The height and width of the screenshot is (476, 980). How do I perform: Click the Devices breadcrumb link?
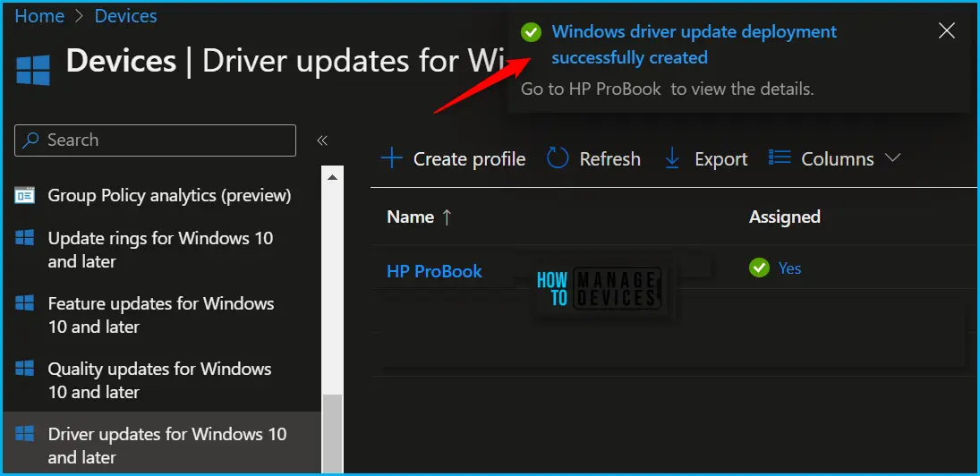pos(125,16)
